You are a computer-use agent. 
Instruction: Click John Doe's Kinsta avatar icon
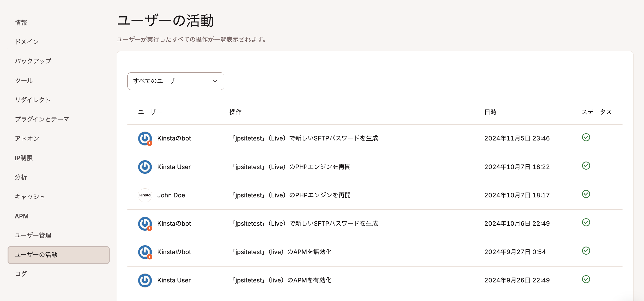145,195
